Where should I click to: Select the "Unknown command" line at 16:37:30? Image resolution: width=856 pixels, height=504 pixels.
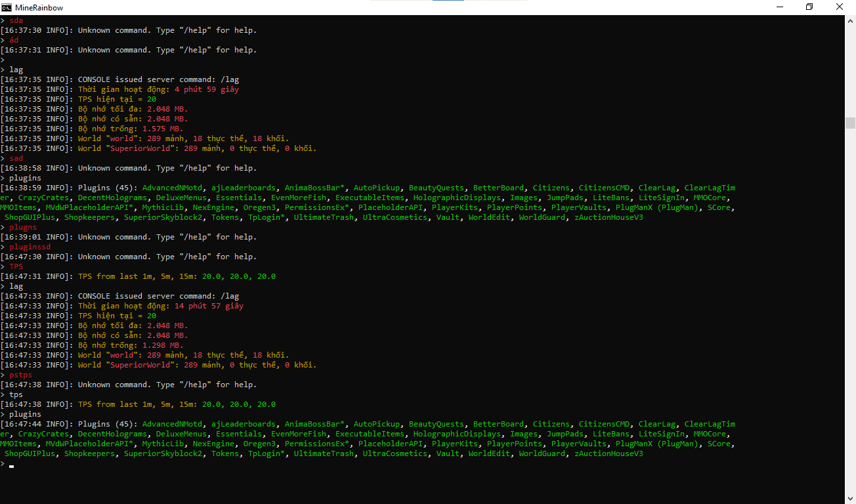tap(129, 30)
